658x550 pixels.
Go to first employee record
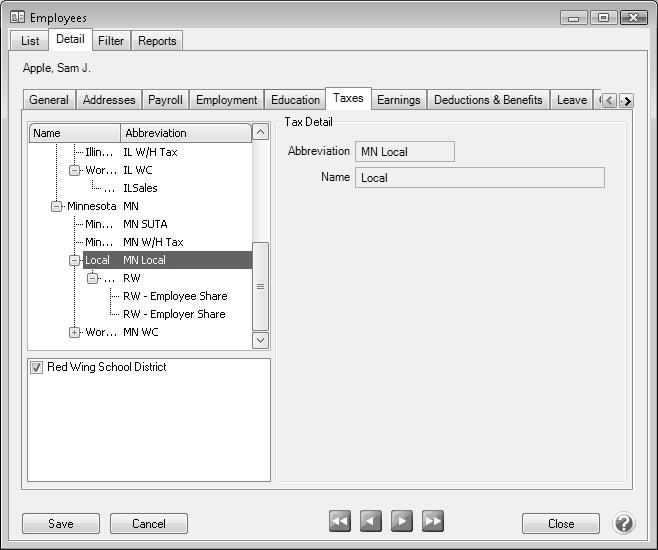click(x=340, y=521)
